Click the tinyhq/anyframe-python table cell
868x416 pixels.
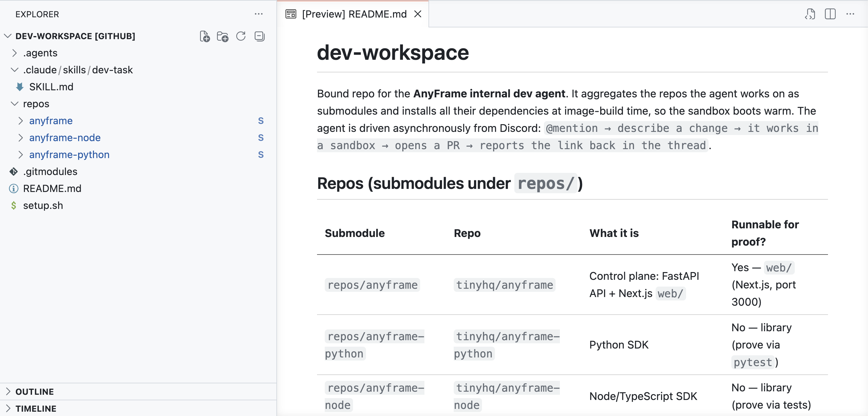(x=506, y=345)
